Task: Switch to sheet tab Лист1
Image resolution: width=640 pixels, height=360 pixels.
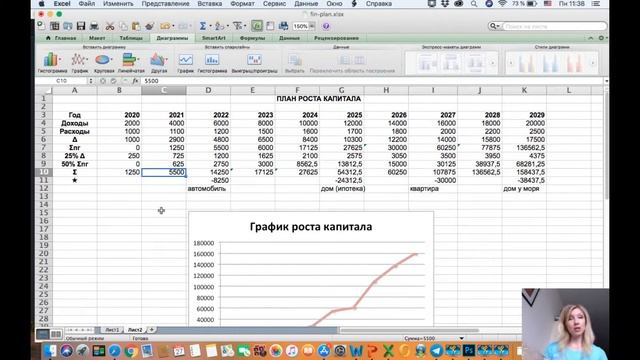Action: click(x=112, y=330)
